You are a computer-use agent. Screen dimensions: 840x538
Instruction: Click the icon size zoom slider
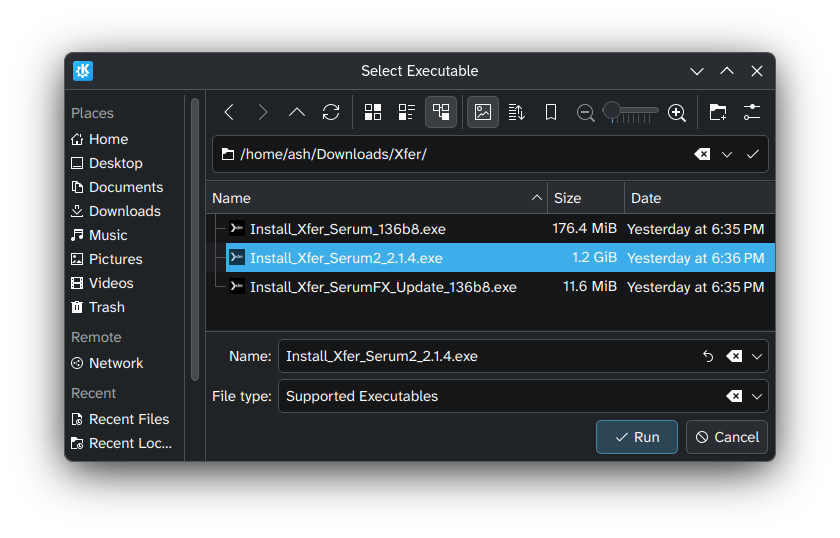[x=631, y=111]
